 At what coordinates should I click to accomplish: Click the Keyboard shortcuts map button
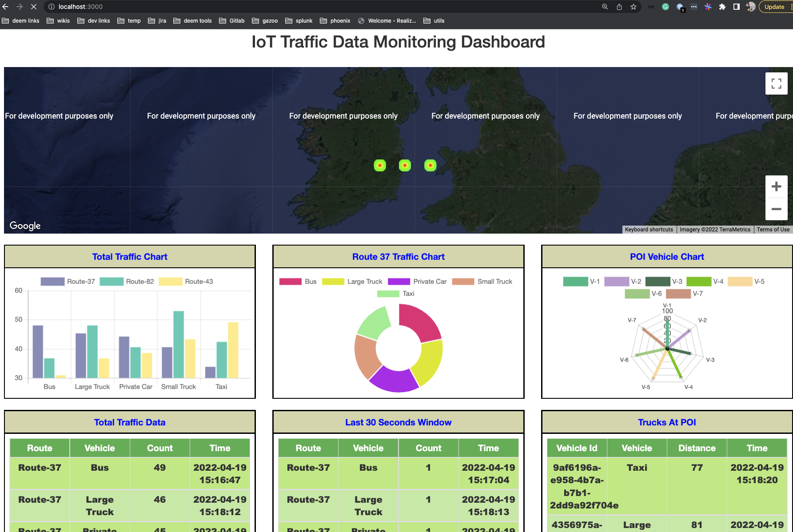coord(649,230)
